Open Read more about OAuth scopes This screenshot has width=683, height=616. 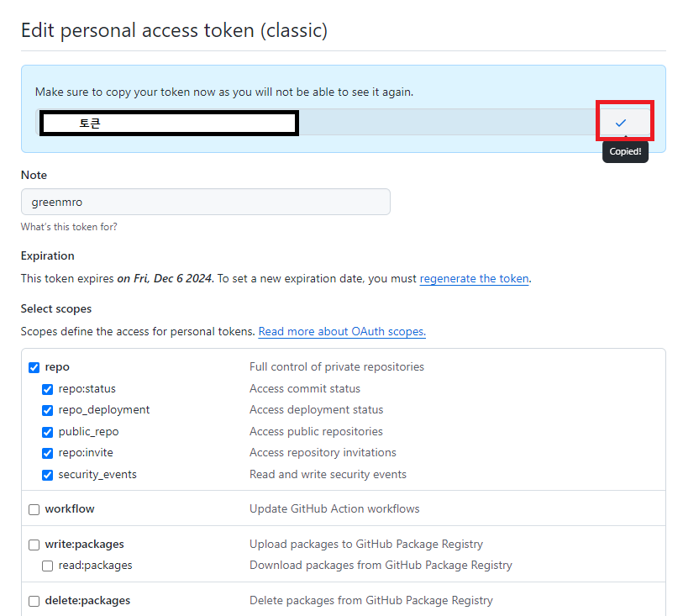pos(341,331)
